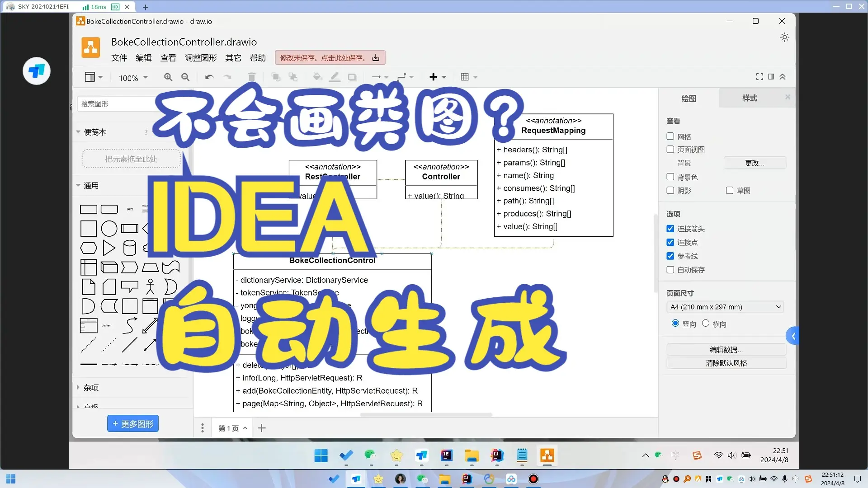Viewport: 868px width, 488px height.
Task: Click the send to back icon
Action: click(293, 77)
